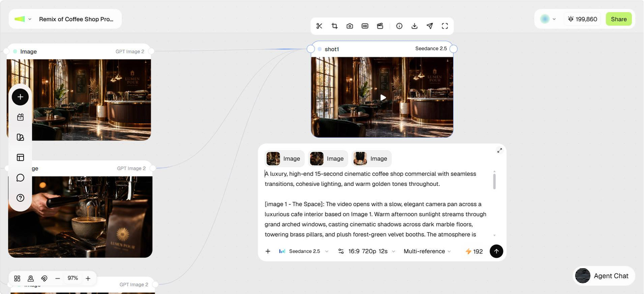
Task: Click the 192 credit cost indicator
Action: [x=474, y=251]
